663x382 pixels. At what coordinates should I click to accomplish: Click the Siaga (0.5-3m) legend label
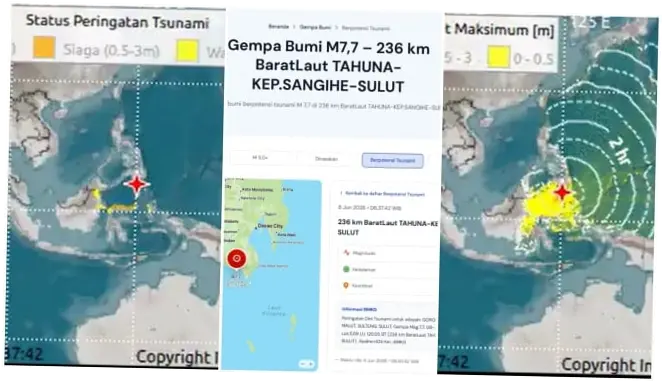point(112,50)
